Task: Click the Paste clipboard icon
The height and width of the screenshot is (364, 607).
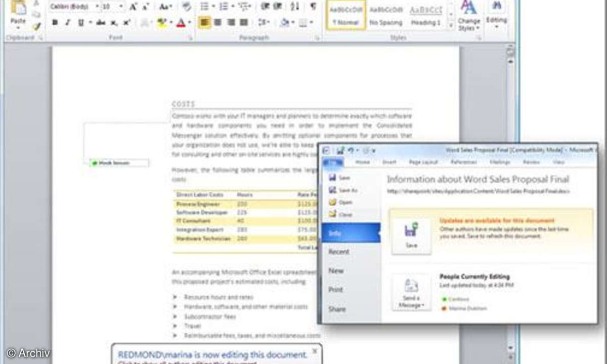Action: tap(18, 8)
